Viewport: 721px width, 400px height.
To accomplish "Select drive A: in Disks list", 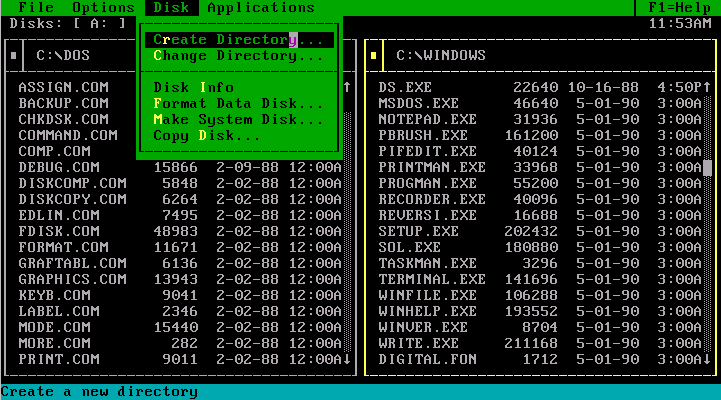I will point(99,23).
